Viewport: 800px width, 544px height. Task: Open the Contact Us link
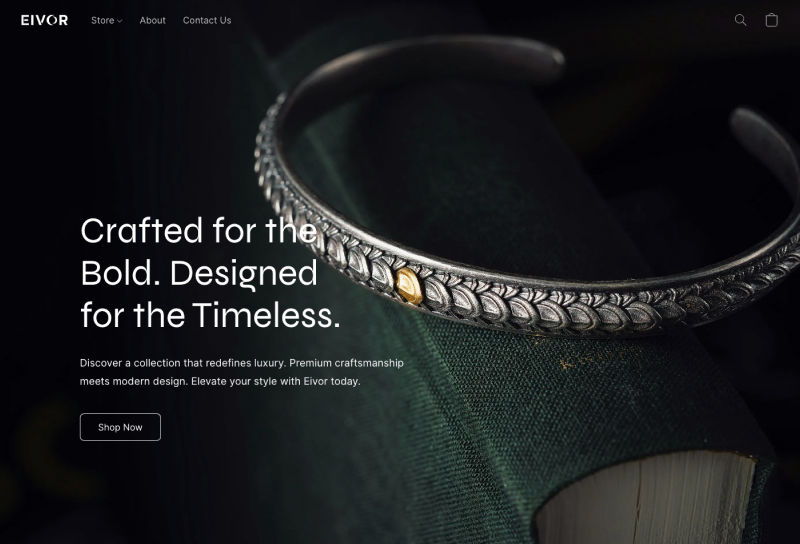tap(207, 20)
